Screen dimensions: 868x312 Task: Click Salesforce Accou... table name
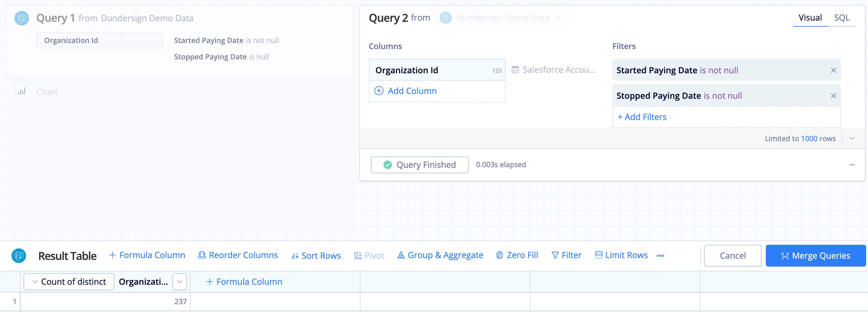559,70
